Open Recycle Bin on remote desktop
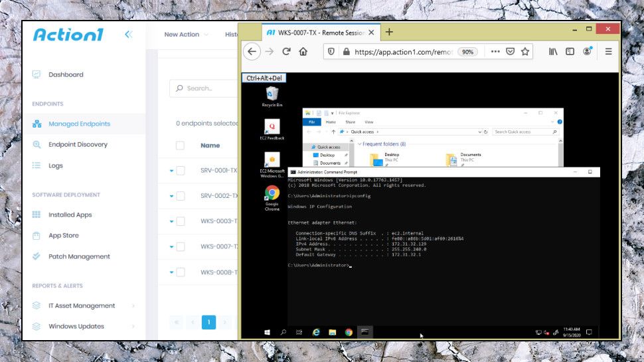 click(x=272, y=95)
